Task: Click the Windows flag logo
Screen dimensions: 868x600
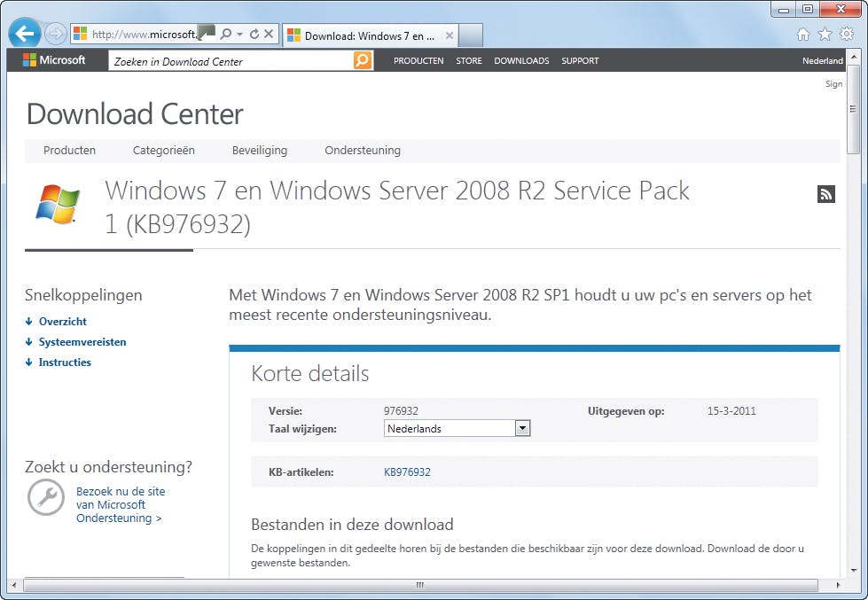Action: tap(58, 205)
